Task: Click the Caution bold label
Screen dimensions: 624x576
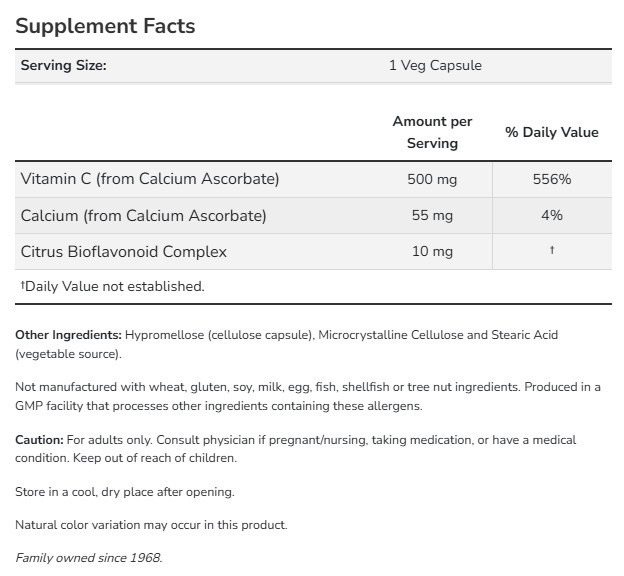Action: click(x=39, y=440)
